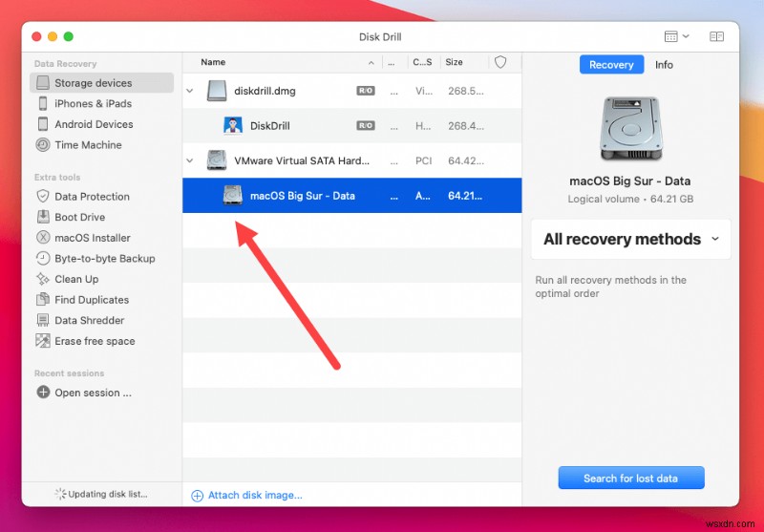Open Find Duplicates tool
This screenshot has height=532, width=764.
(91, 300)
